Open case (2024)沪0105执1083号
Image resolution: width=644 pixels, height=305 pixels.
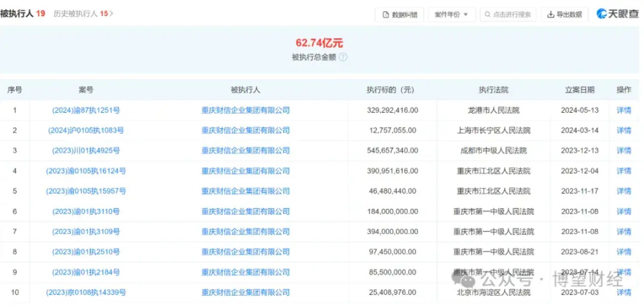tap(86, 130)
